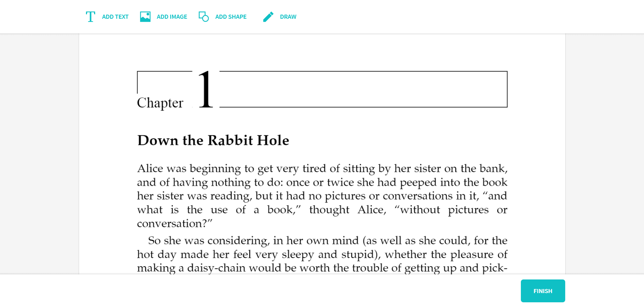Click the "Down the Rabbit Hole" heading
This screenshot has height=304, width=644.
pos(213,140)
